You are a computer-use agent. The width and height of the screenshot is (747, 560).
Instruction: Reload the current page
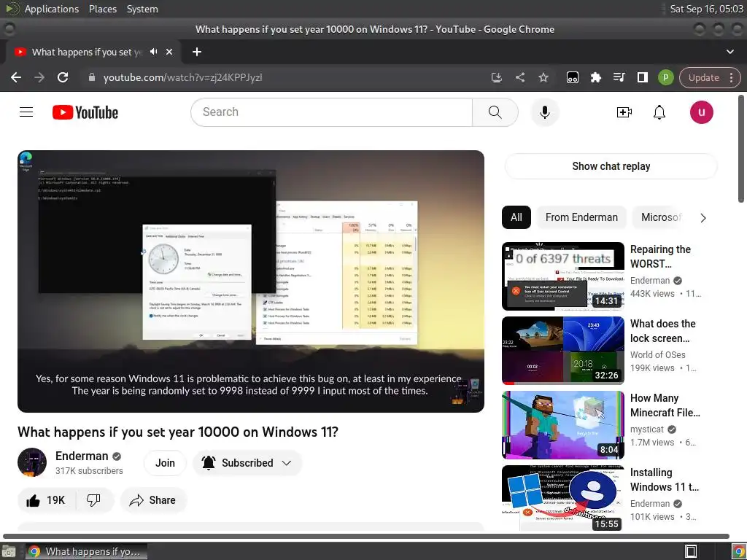(63, 77)
